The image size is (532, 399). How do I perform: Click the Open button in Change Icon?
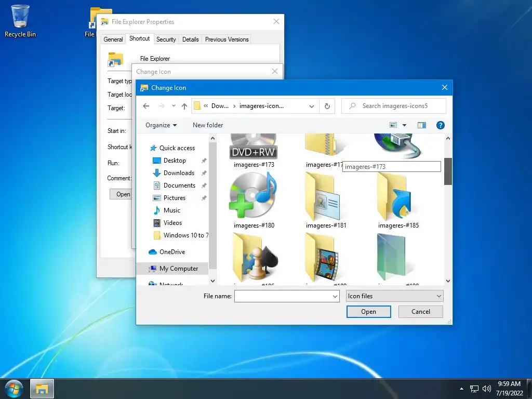click(x=368, y=312)
